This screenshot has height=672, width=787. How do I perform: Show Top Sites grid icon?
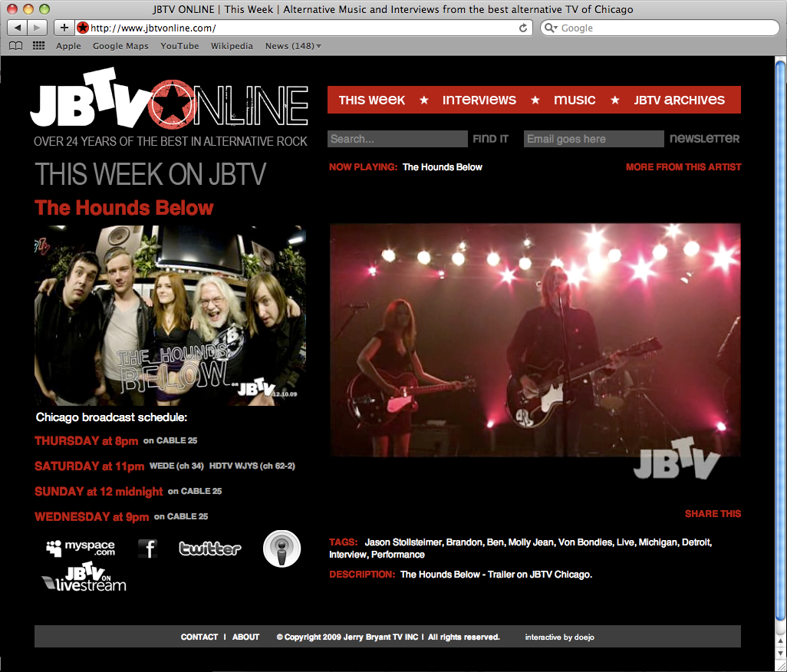click(x=38, y=46)
